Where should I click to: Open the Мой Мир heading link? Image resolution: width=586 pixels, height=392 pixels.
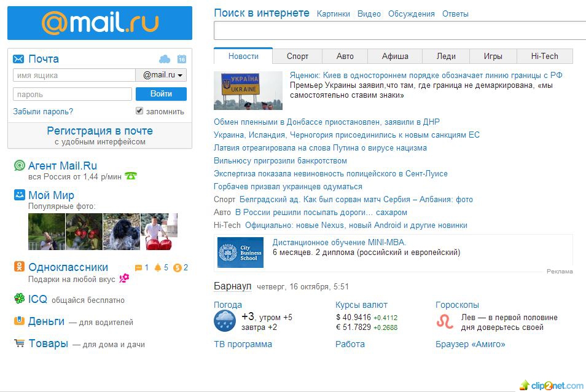tap(51, 195)
